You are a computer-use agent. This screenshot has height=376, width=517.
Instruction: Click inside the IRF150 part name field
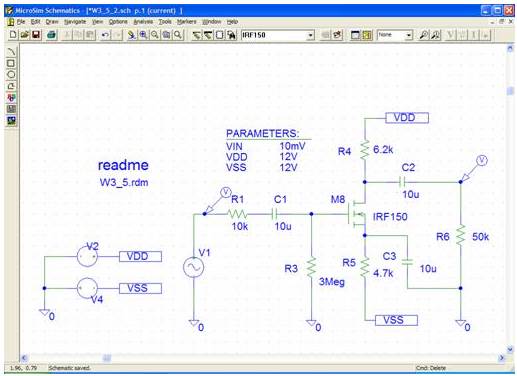tap(273, 35)
